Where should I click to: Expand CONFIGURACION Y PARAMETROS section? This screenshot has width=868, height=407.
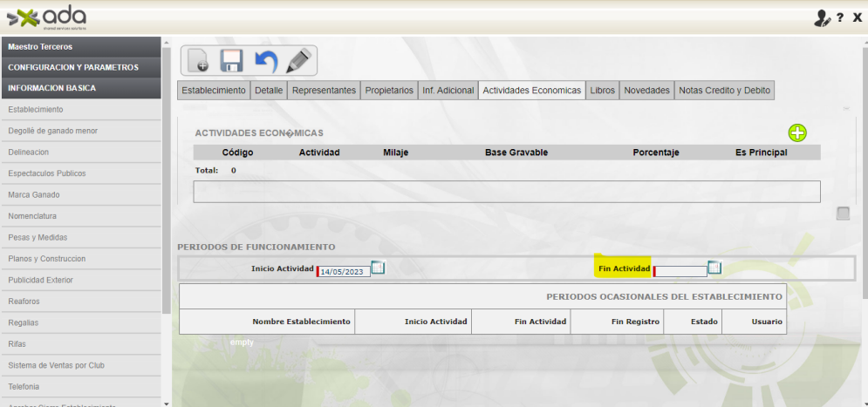click(x=80, y=67)
